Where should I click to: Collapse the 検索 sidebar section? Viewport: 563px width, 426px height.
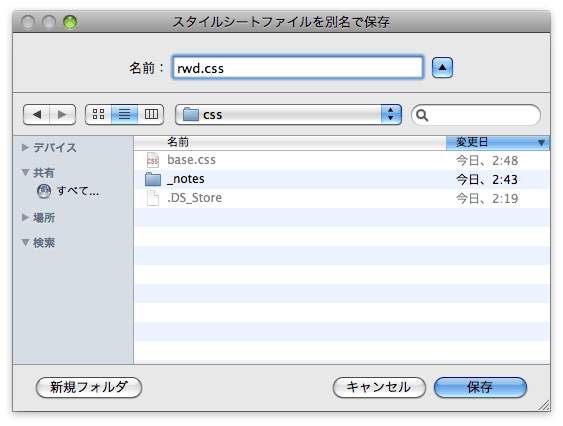(x=25, y=242)
